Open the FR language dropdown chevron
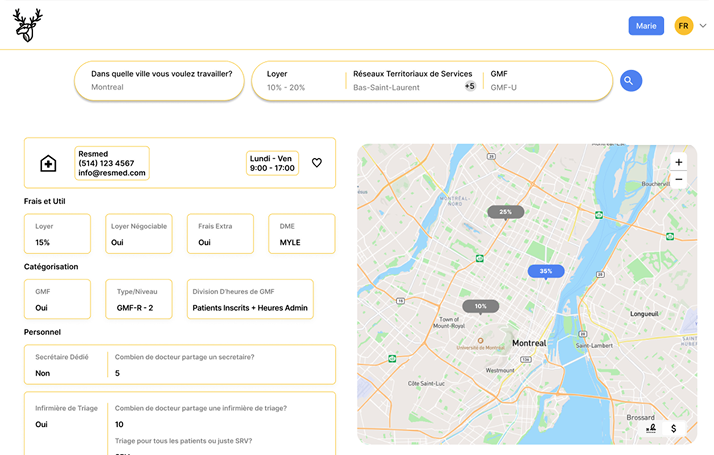 click(x=702, y=26)
